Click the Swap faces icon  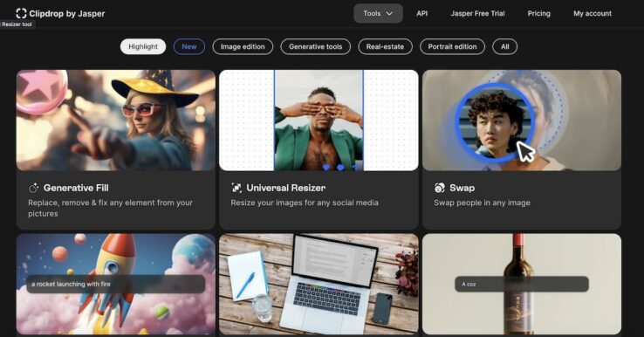tap(440, 188)
